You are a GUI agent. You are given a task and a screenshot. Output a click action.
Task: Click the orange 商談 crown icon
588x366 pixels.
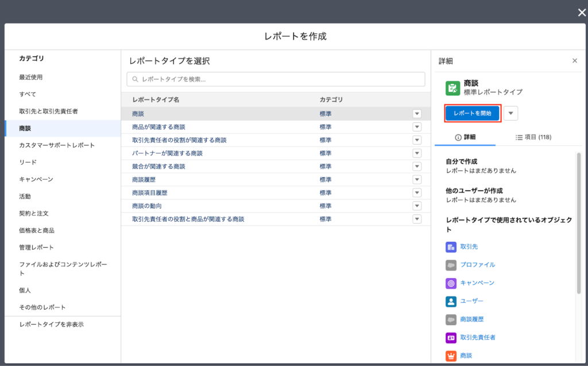point(451,356)
